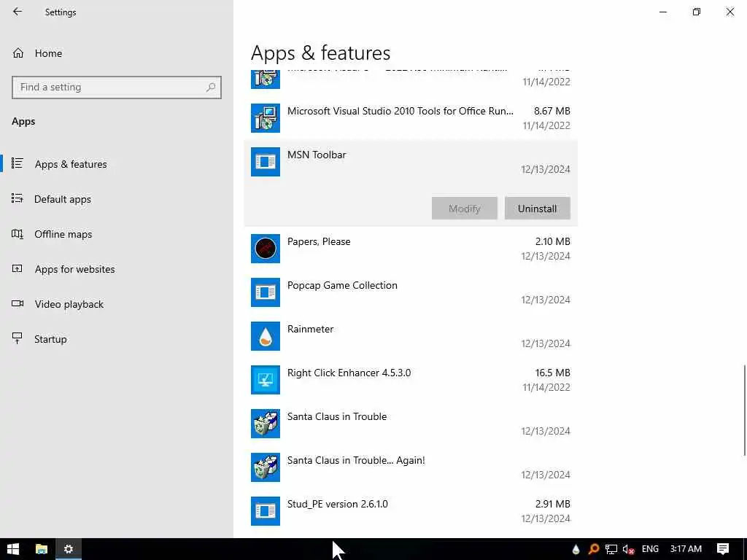The image size is (747, 560).
Task: Select Santa Claus in Trouble... Again!
Action: pos(411,467)
